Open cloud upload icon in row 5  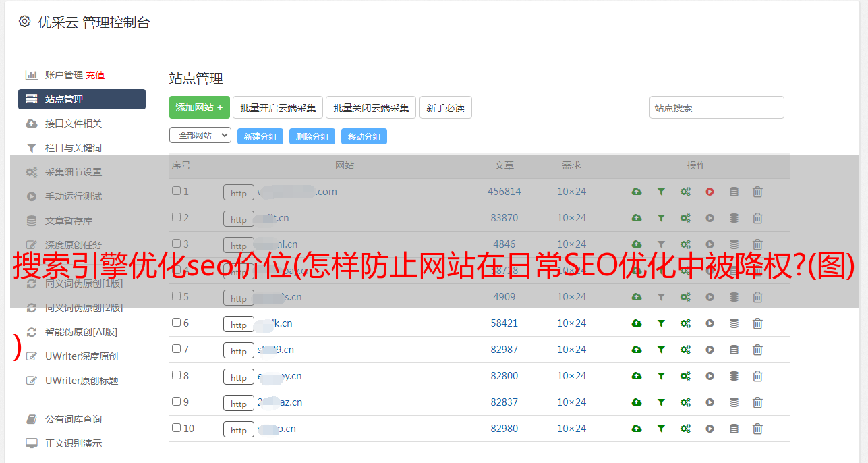(x=636, y=297)
